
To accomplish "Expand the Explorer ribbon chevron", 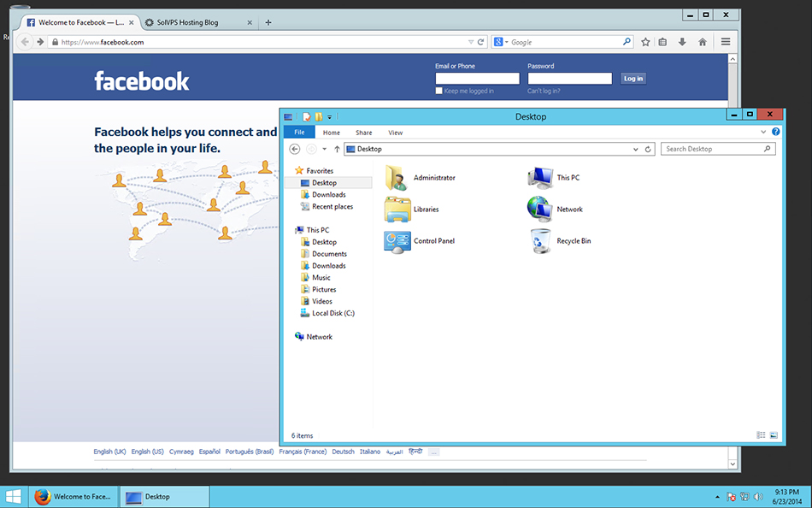I will pyautogui.click(x=763, y=132).
